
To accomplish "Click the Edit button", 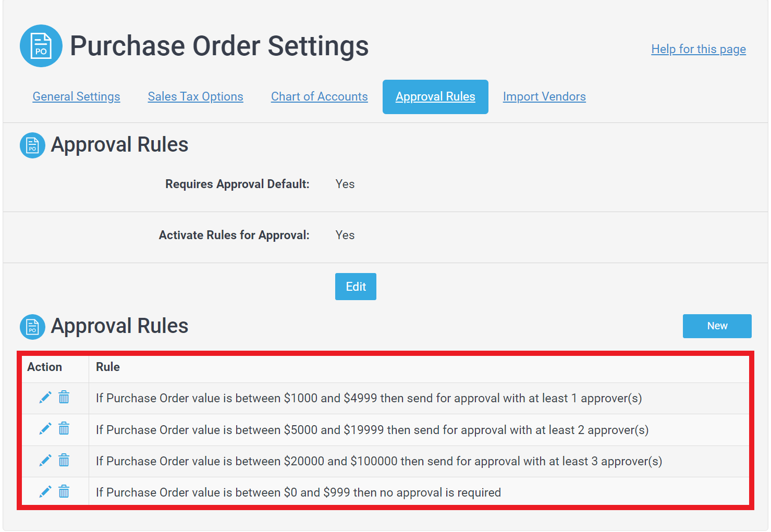I will [x=356, y=287].
